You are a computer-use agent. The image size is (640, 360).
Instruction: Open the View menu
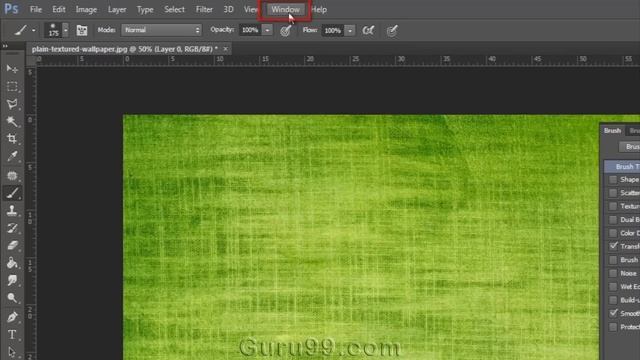[x=251, y=9]
